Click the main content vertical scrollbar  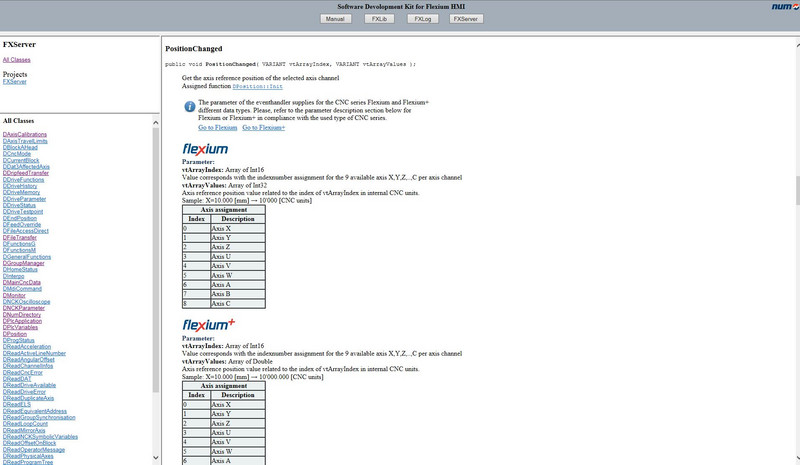796,190
